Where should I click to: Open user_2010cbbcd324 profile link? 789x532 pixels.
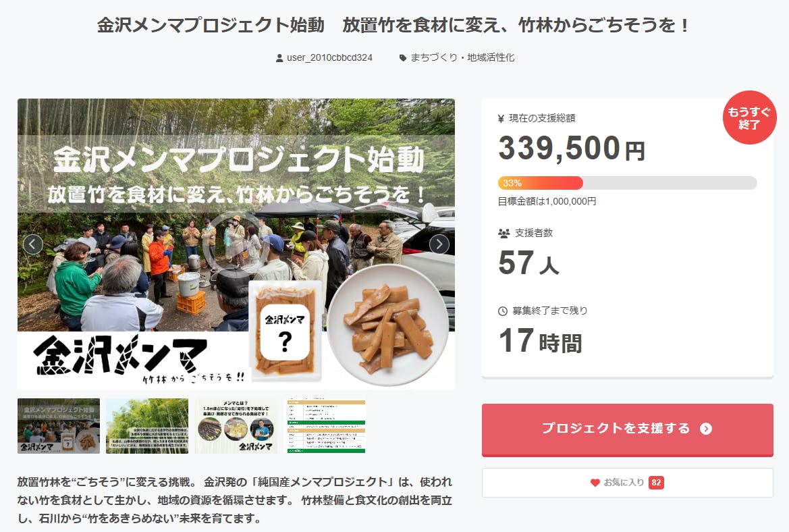(x=329, y=58)
